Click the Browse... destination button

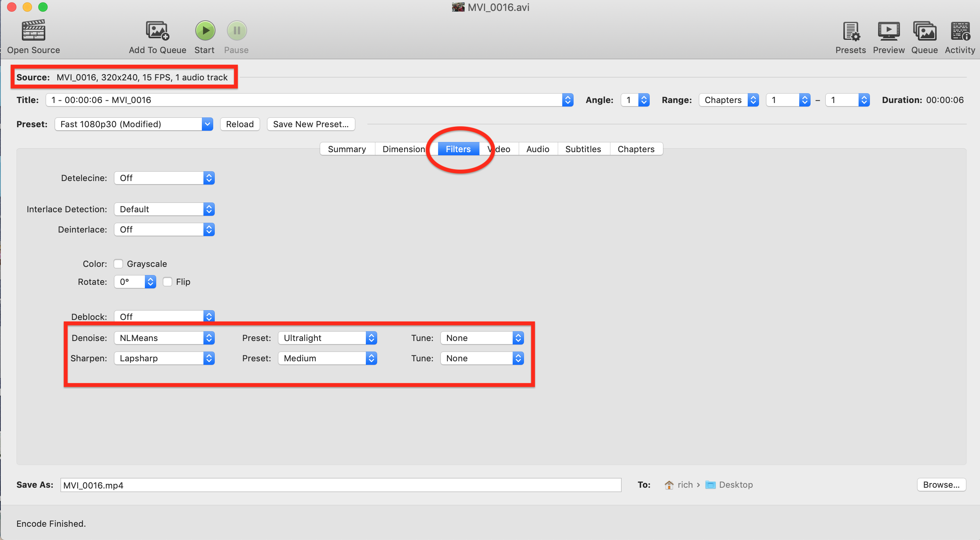tap(941, 485)
